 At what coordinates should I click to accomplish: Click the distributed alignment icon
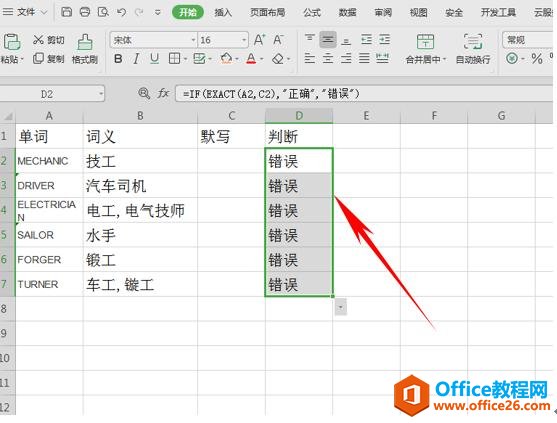click(x=383, y=58)
